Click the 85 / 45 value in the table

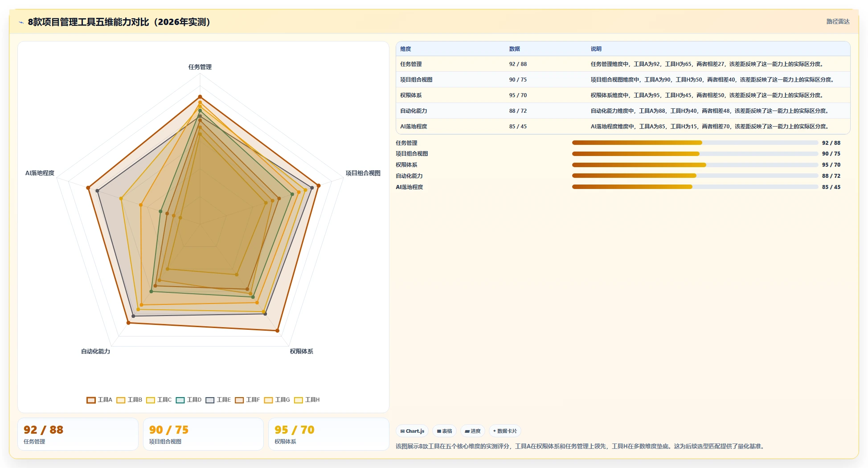click(518, 127)
